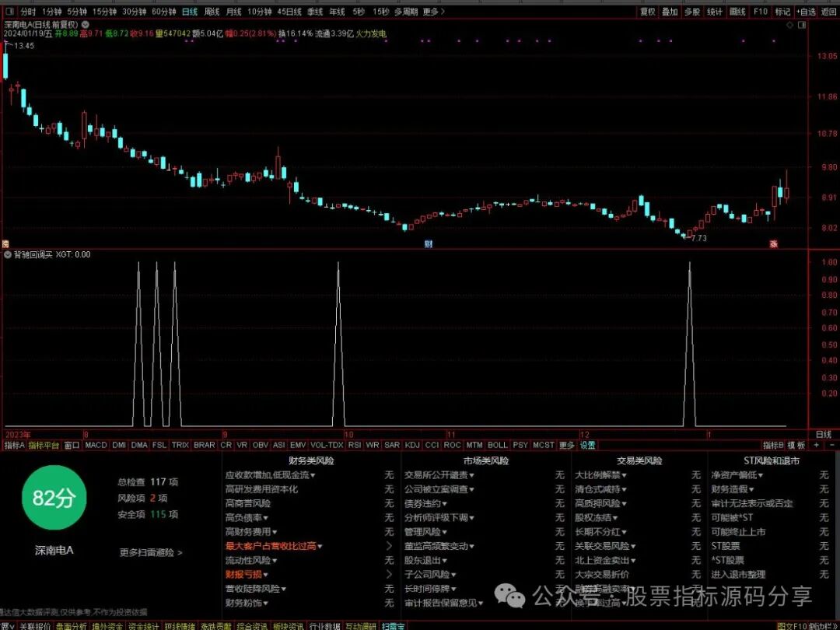This screenshot has height=630, width=840.
Task: Add stock with +自选 button
Action: [x=807, y=11]
